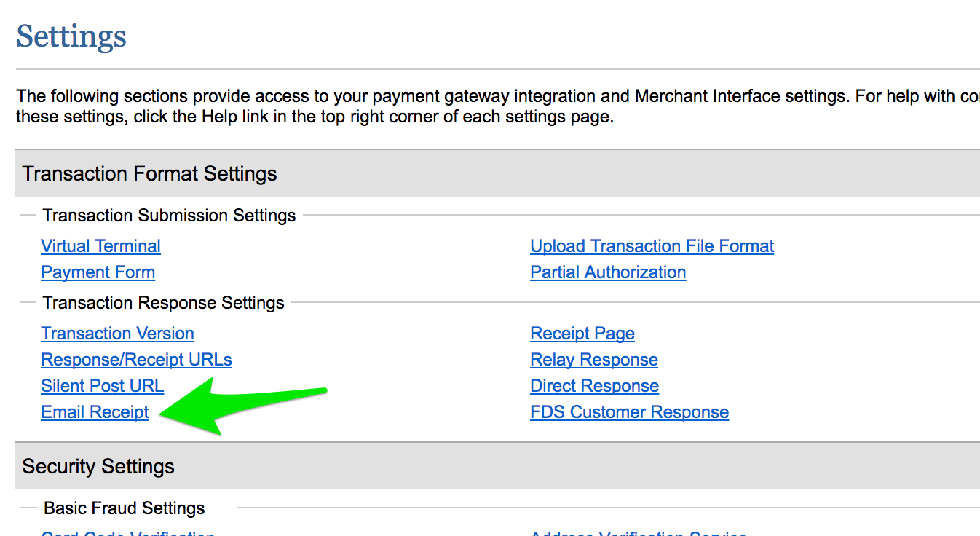Select the Transaction Format Settings header
This screenshot has width=980, height=536.
(x=150, y=173)
